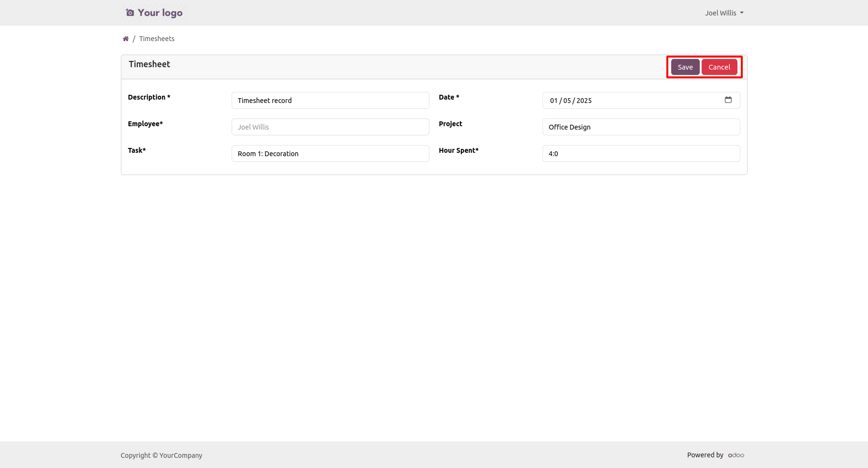This screenshot has width=868, height=468.
Task: Expand the Joel Willis user menu
Action: coord(724,13)
